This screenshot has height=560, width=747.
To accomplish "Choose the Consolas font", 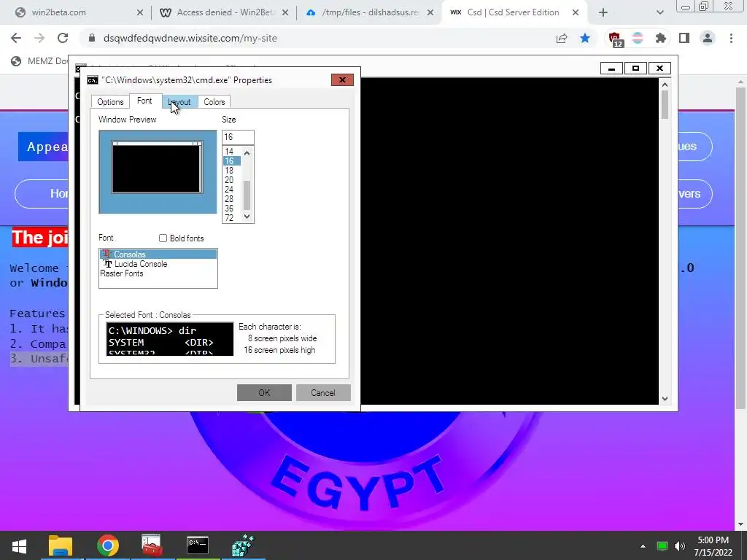I will pyautogui.click(x=158, y=254).
